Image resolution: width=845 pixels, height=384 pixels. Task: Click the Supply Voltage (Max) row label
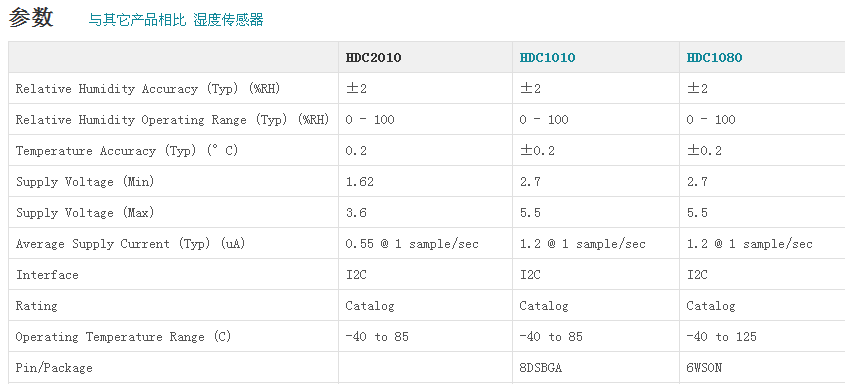[x=85, y=213]
